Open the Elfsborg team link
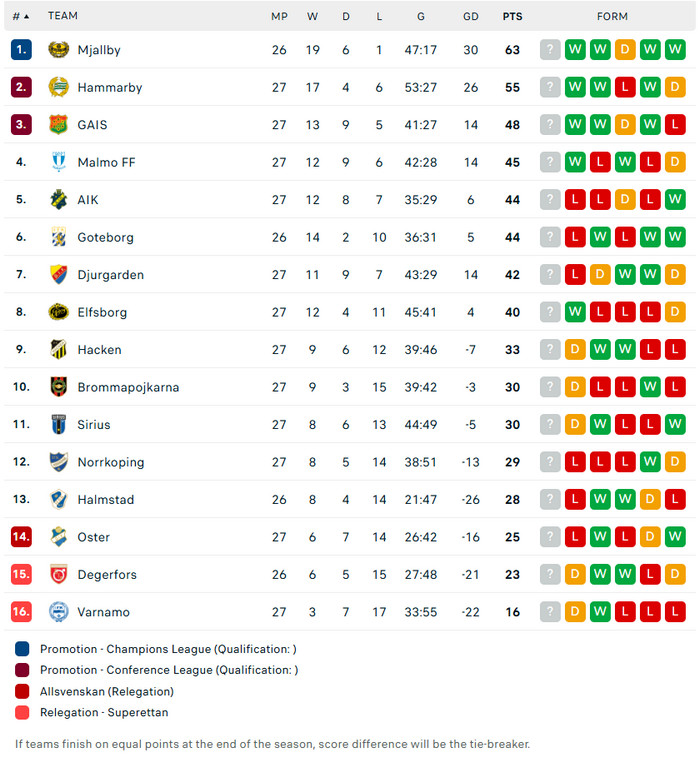This screenshot has width=700, height=758. click(102, 312)
